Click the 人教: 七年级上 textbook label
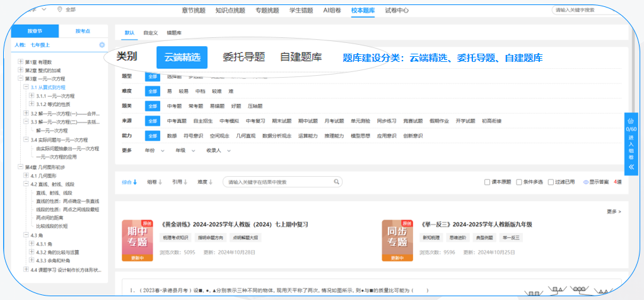 (32, 45)
